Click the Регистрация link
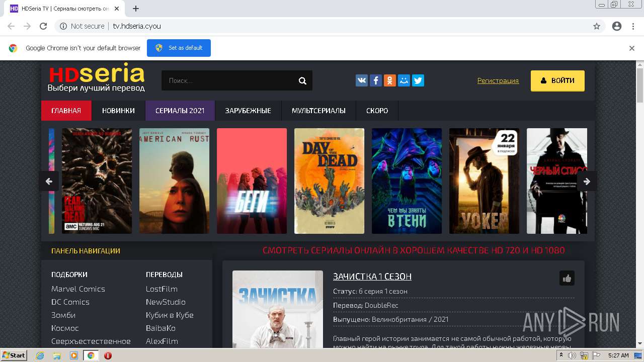 coord(498,80)
